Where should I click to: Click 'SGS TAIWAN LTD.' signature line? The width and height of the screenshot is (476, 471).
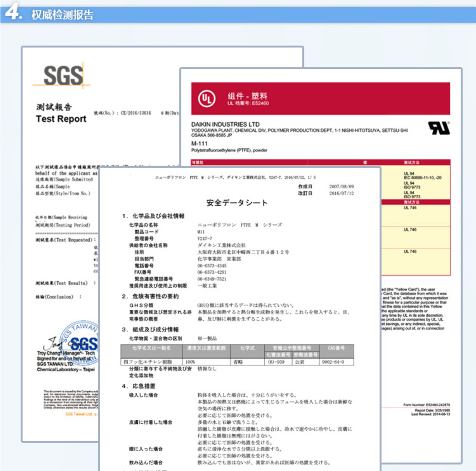pos(55,364)
